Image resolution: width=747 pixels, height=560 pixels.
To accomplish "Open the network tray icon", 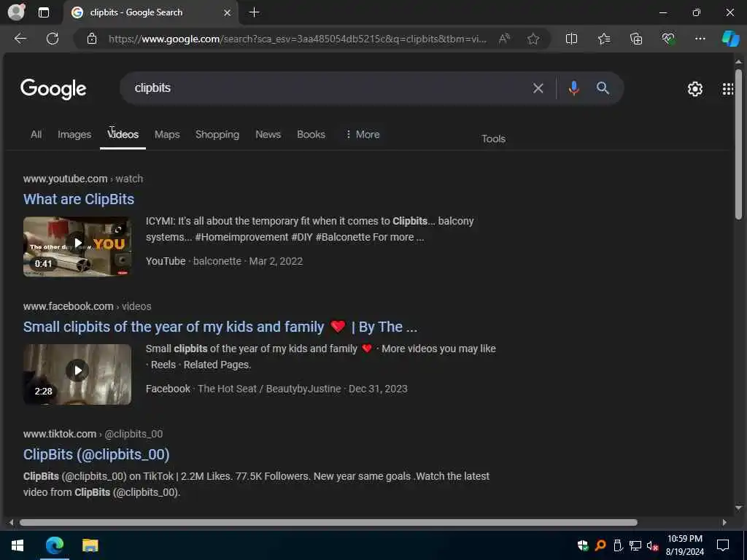I will point(635,545).
